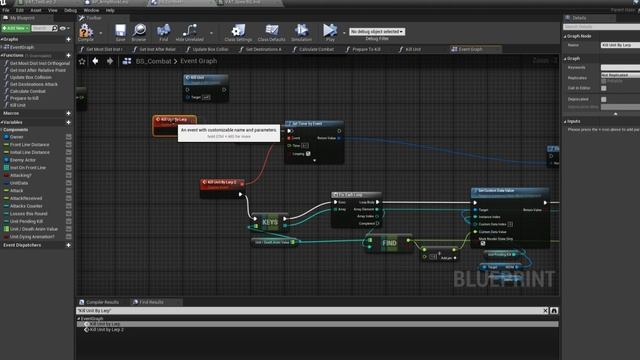Open the Replicates dropdown in Details
The width and height of the screenshot is (640, 360).
[x=620, y=75]
